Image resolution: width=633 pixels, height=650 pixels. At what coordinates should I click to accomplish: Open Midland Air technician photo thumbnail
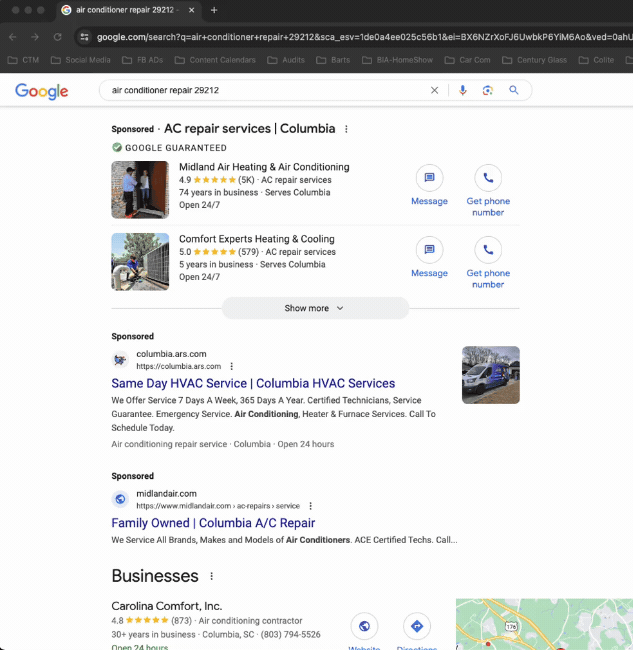pos(140,190)
